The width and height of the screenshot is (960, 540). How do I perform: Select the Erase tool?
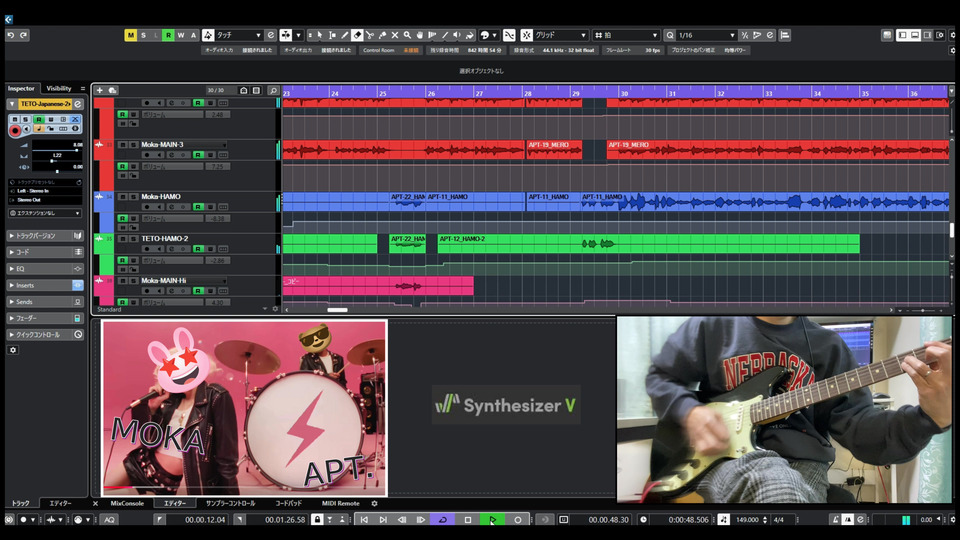357,36
